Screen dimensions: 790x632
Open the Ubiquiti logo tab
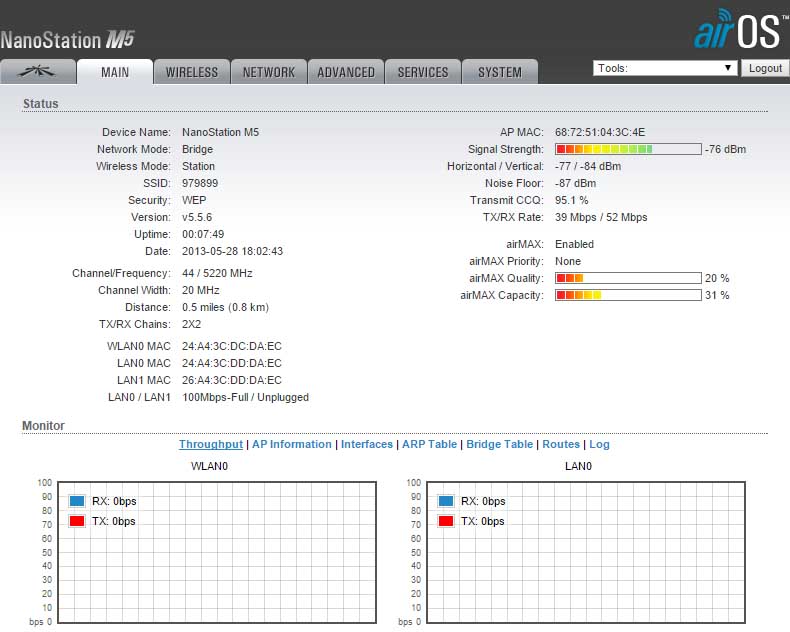pyautogui.click(x=38, y=72)
